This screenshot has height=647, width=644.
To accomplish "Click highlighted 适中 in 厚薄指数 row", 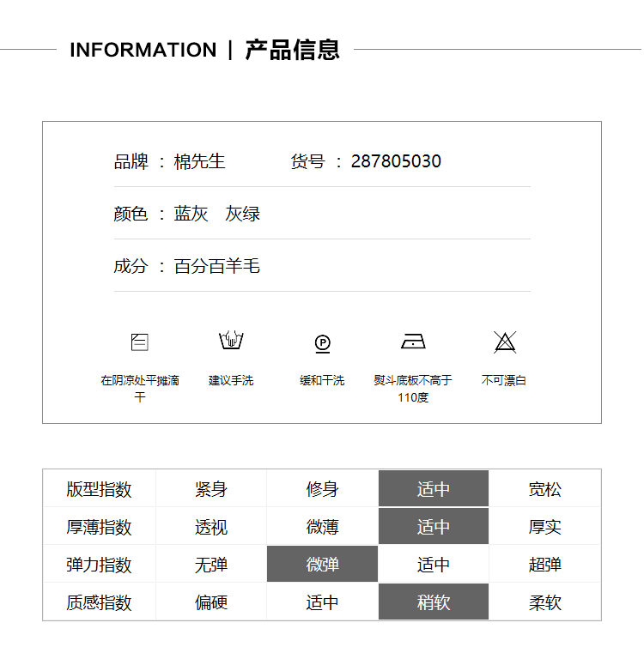I will click(x=434, y=526).
